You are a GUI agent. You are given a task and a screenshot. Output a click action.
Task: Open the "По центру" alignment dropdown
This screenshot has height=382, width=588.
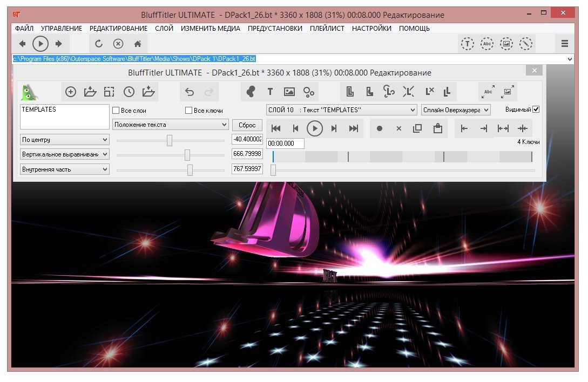(65, 140)
